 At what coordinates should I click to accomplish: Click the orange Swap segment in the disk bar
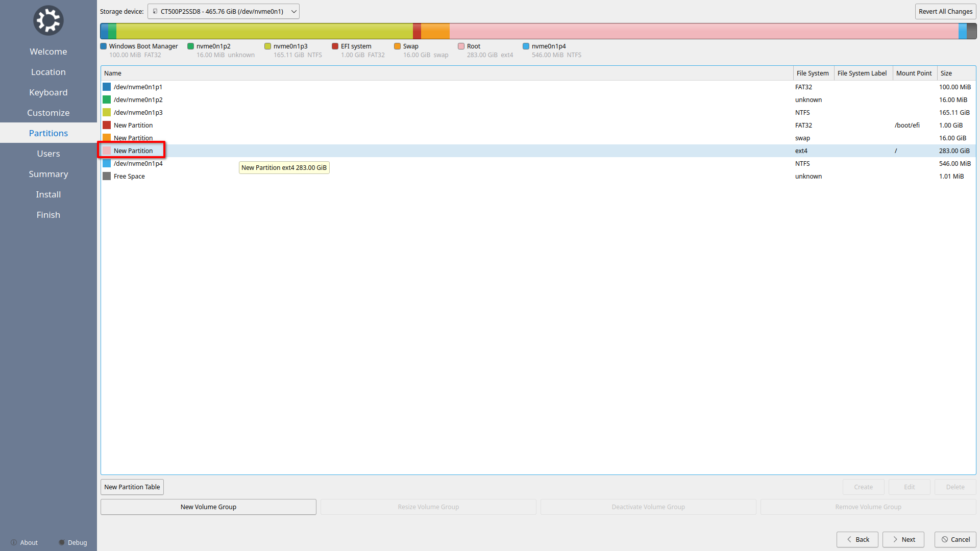click(x=435, y=31)
